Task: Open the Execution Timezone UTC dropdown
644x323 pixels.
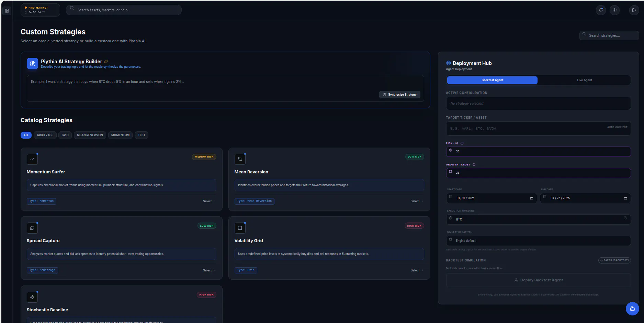Action: [538, 219]
